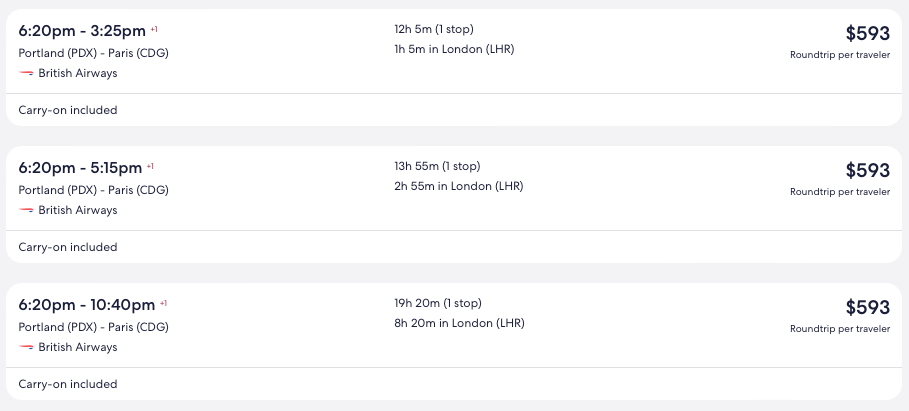Open the 2h 55m London layover details
Image resolution: width=909 pixels, height=411 pixels.
click(x=458, y=186)
